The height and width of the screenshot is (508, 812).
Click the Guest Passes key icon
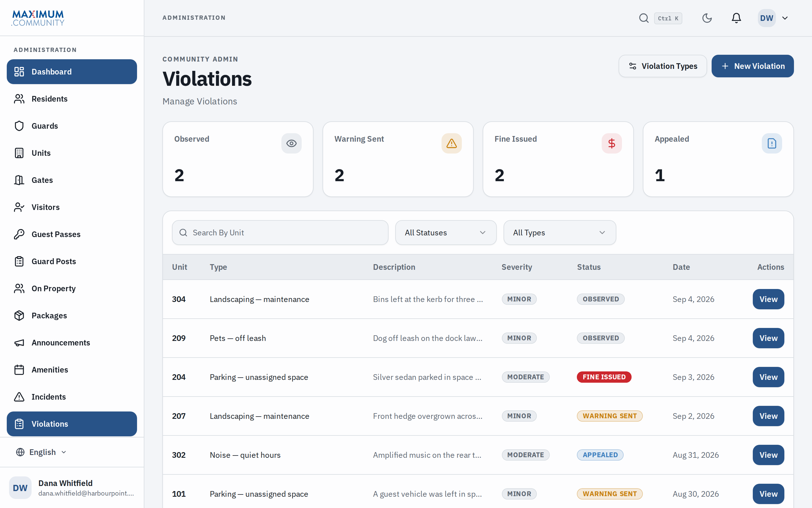[x=19, y=234]
